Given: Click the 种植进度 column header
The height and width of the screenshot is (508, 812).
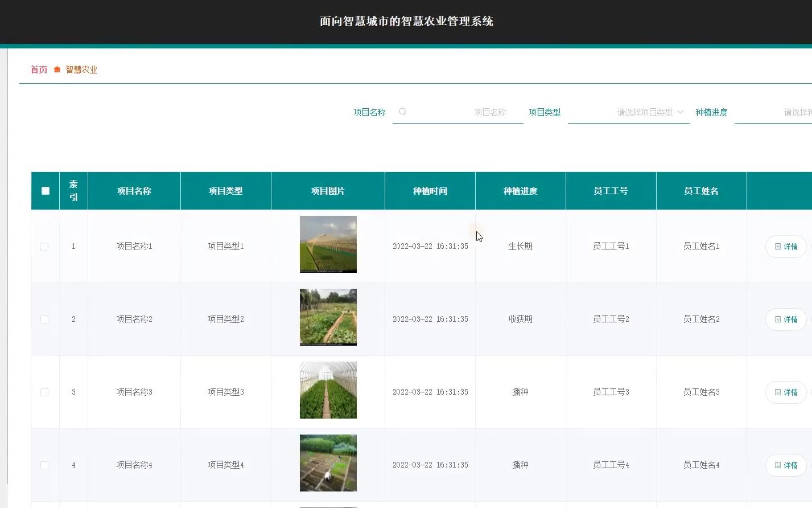Looking at the screenshot, I should pos(521,191).
